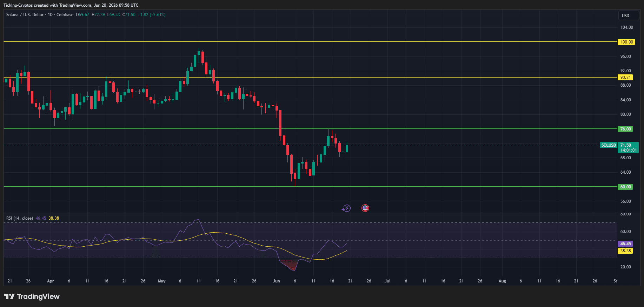Open the USD currency selector

point(629,15)
